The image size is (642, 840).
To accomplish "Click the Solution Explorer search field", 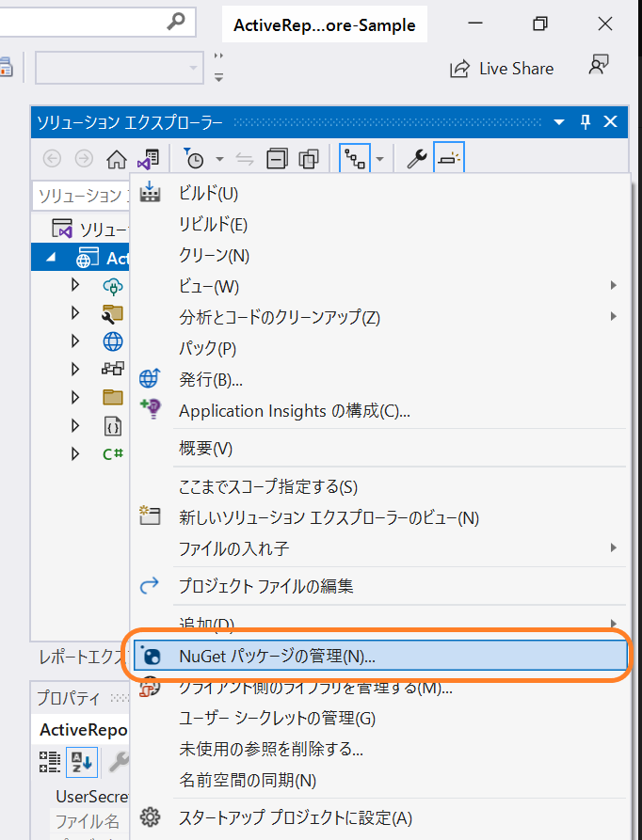I will tap(80, 196).
